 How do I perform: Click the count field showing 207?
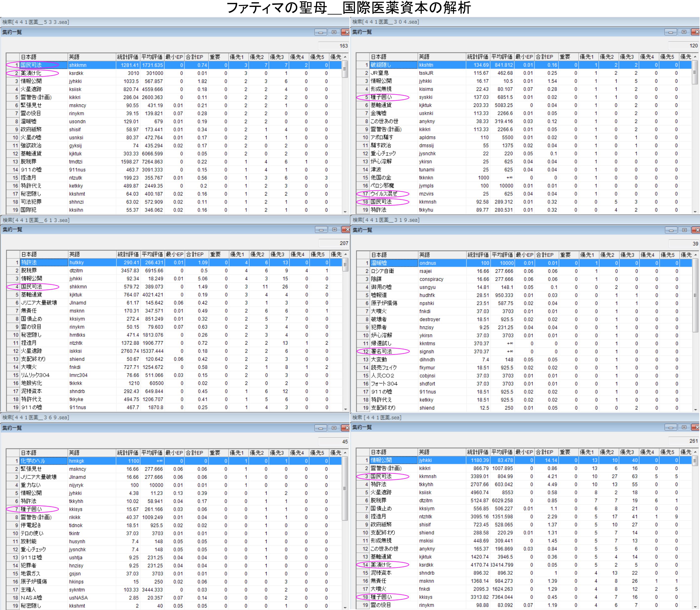point(334,243)
